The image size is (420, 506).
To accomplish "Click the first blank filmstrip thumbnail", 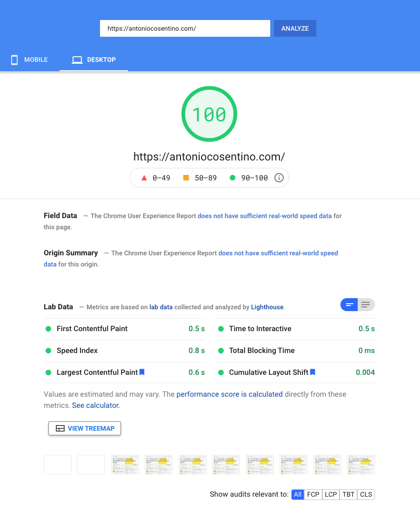I will [x=58, y=464].
